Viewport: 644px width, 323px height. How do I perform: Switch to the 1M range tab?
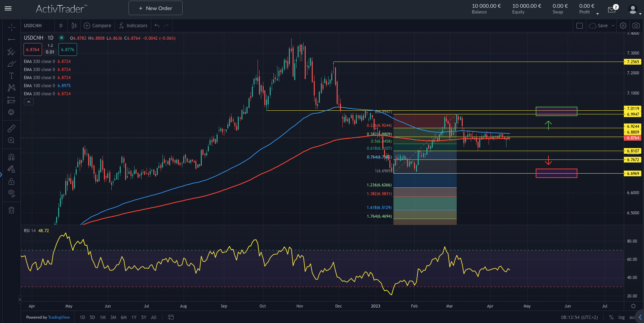[102, 317]
